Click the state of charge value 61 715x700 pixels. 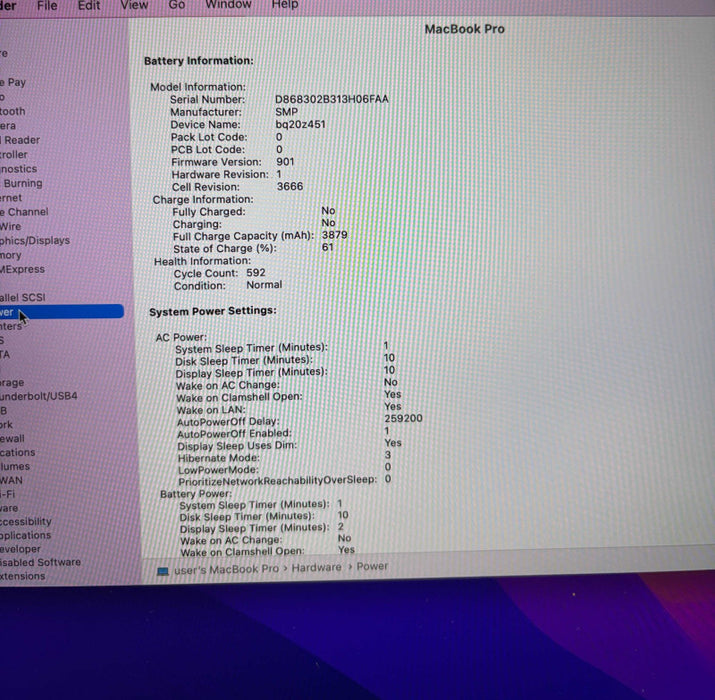pyautogui.click(x=327, y=247)
